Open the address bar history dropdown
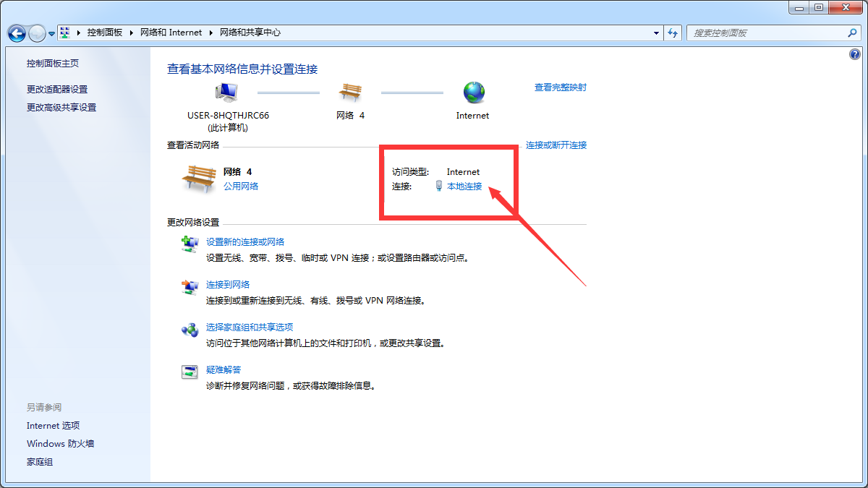The height and width of the screenshot is (488, 868). 657,33
